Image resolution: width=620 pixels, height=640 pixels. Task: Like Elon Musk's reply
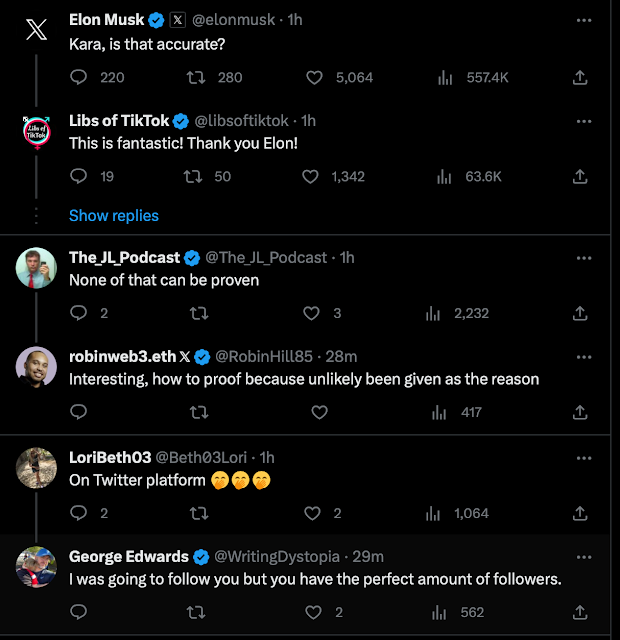[314, 77]
